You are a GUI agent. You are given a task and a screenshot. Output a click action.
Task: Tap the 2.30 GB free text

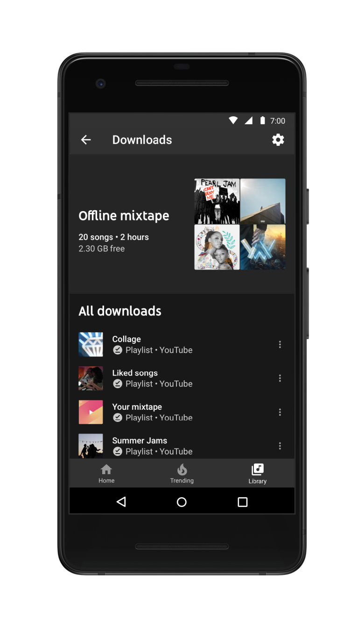pyautogui.click(x=101, y=249)
